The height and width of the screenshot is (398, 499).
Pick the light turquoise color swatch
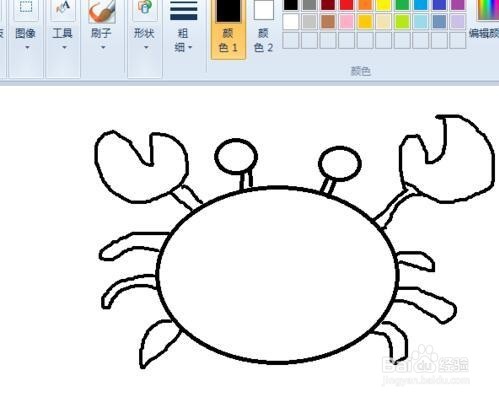pos(421,22)
